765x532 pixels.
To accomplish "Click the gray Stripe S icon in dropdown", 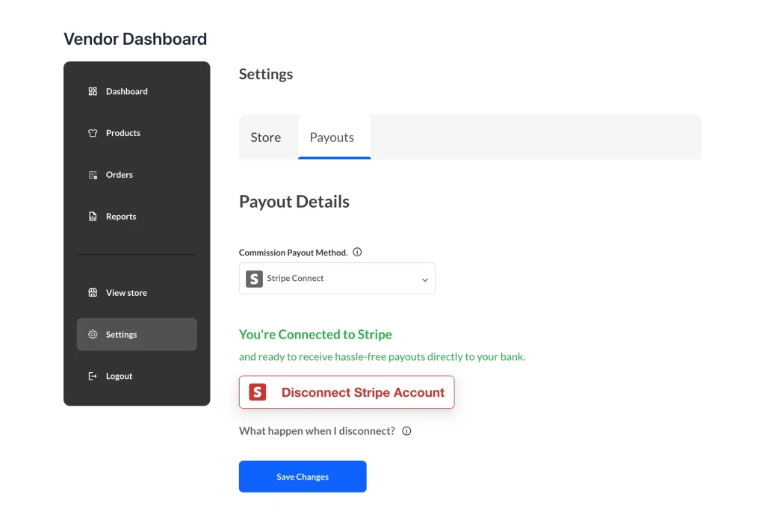I will tap(254, 279).
